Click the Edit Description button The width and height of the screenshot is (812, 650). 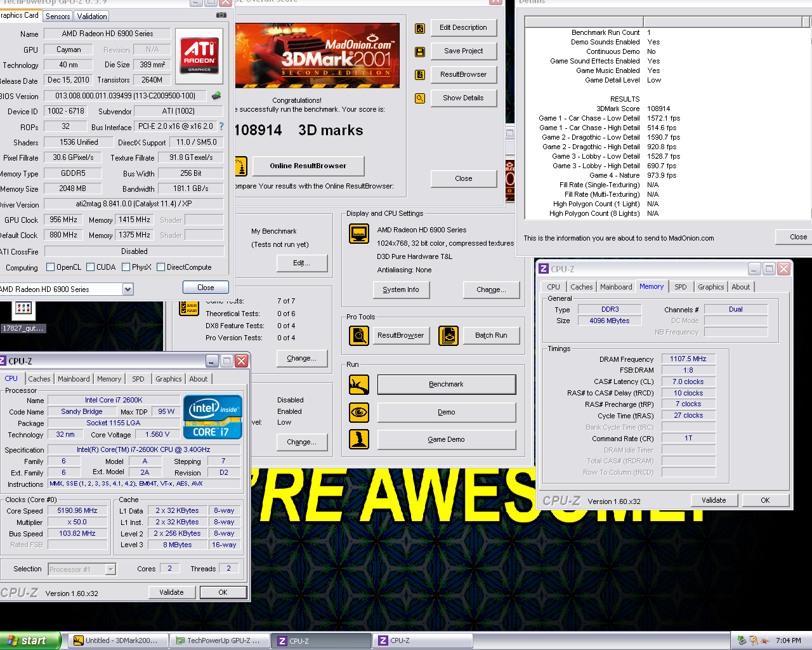(x=464, y=28)
